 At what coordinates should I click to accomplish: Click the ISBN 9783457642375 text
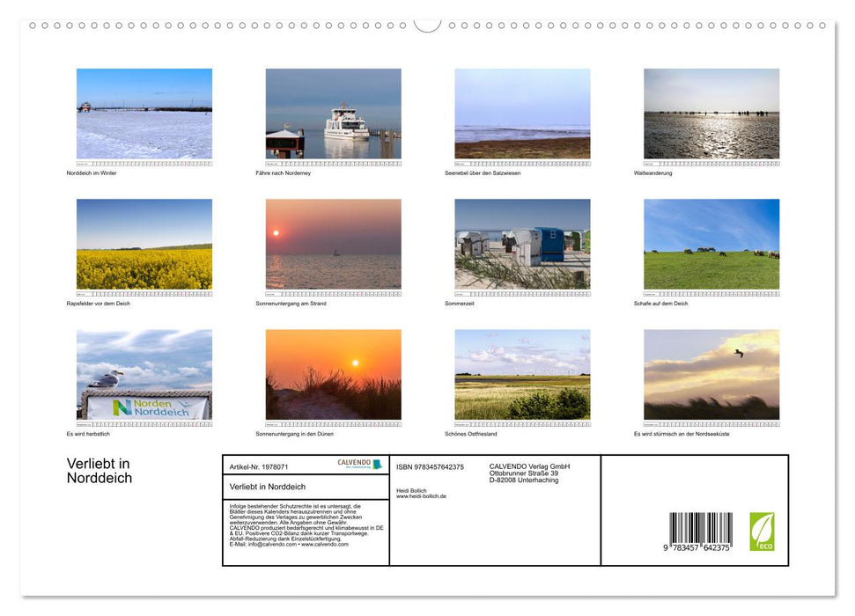pos(430,467)
